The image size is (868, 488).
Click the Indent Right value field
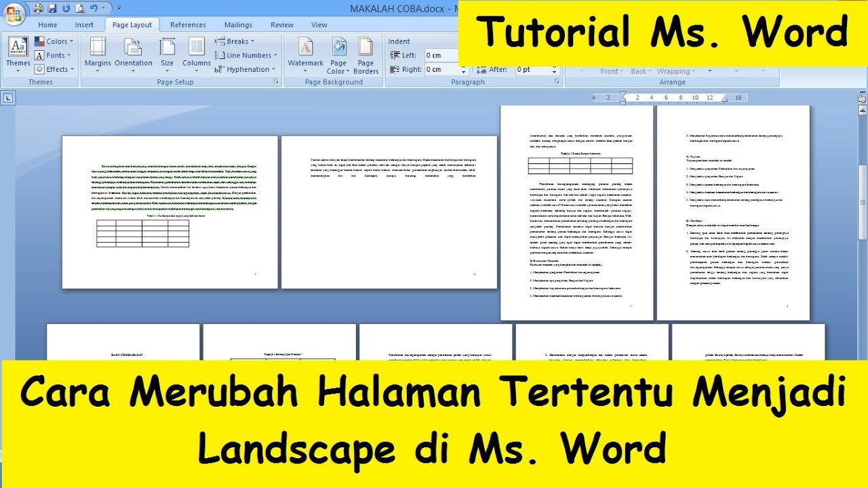pyautogui.click(x=442, y=69)
